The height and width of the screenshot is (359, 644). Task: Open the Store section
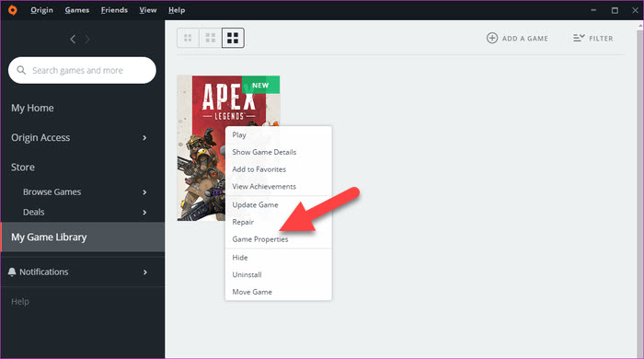[23, 168]
